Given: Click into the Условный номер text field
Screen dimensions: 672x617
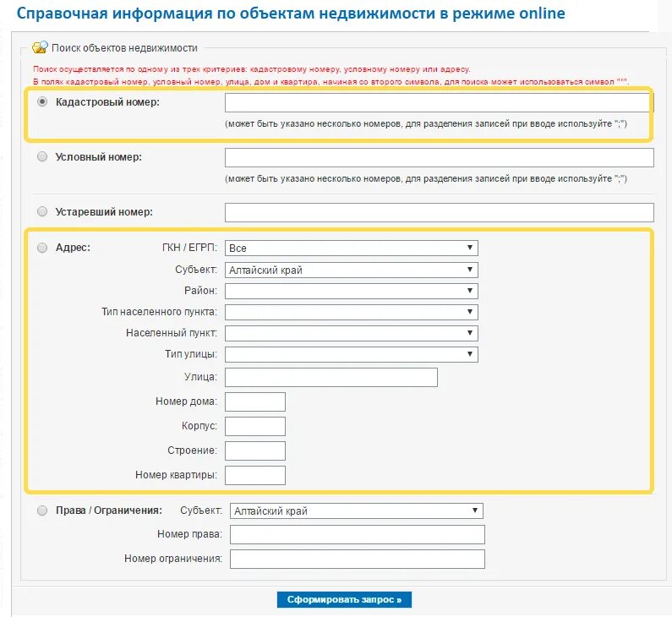Looking at the screenshot, I should tap(440, 158).
